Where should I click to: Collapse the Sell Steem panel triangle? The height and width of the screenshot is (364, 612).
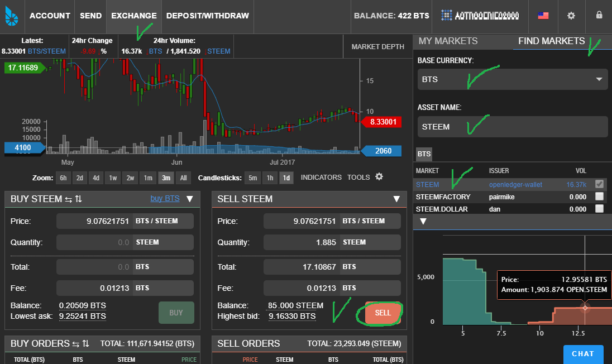coord(396,199)
